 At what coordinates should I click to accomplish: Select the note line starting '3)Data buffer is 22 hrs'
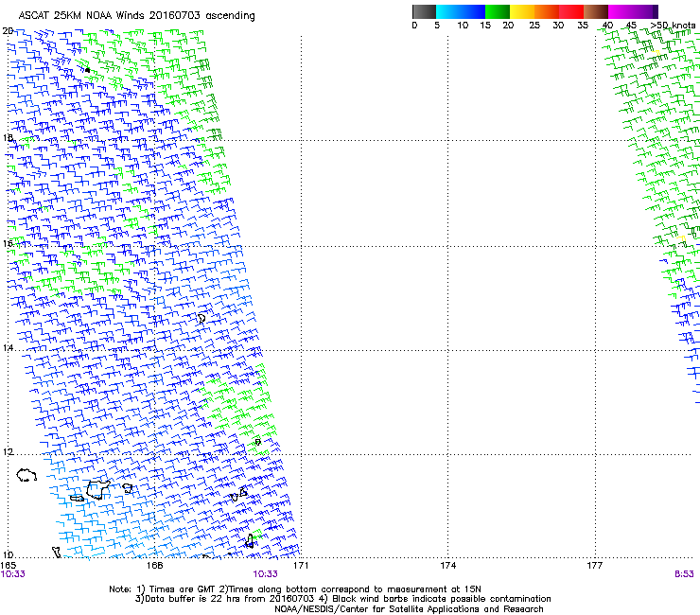point(342,599)
